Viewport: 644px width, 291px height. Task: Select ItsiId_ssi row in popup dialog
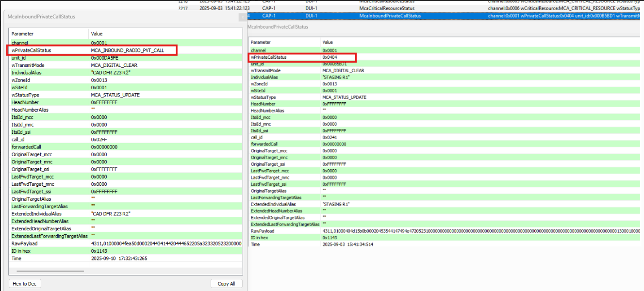pyautogui.click(x=125, y=132)
